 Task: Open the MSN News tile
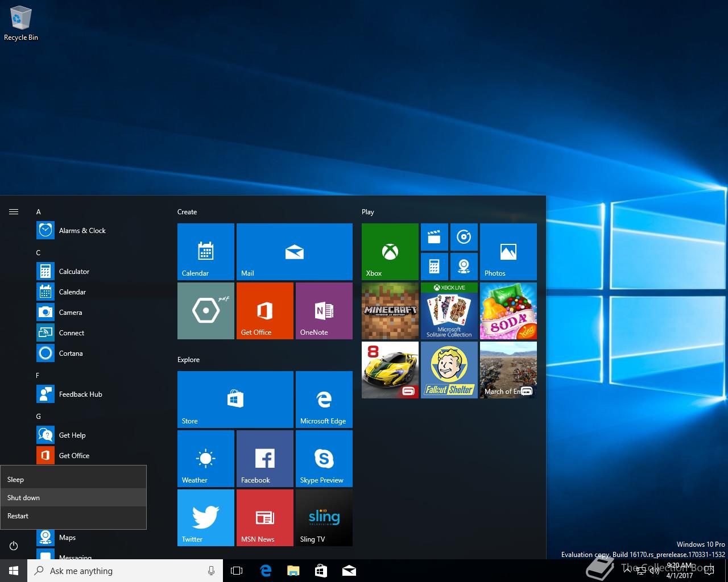click(265, 518)
